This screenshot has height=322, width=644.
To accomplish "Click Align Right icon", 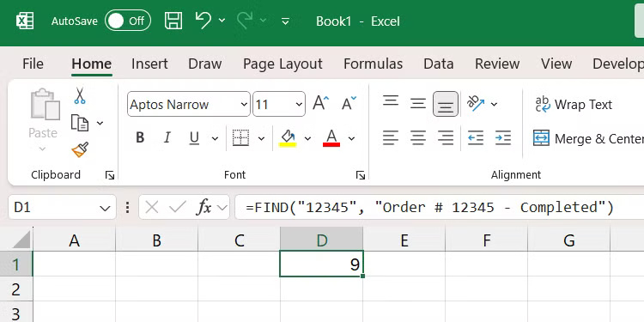I will (446, 137).
